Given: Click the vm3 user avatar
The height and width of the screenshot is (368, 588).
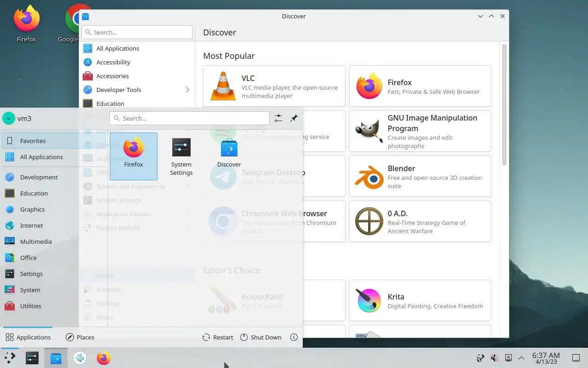Looking at the screenshot, I should pos(8,118).
